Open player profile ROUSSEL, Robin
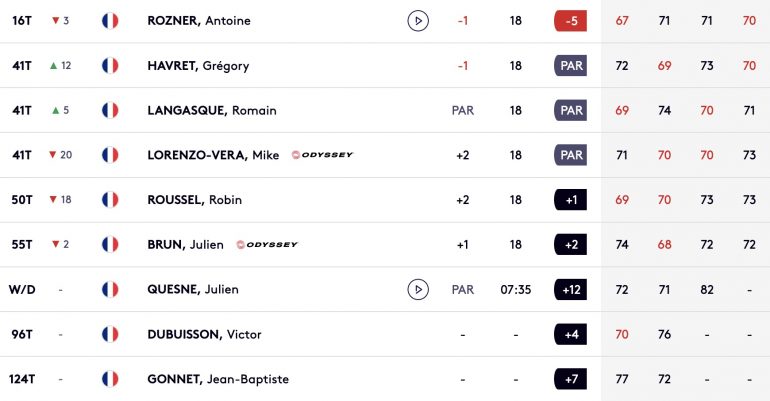This screenshot has width=770, height=401. coord(194,200)
